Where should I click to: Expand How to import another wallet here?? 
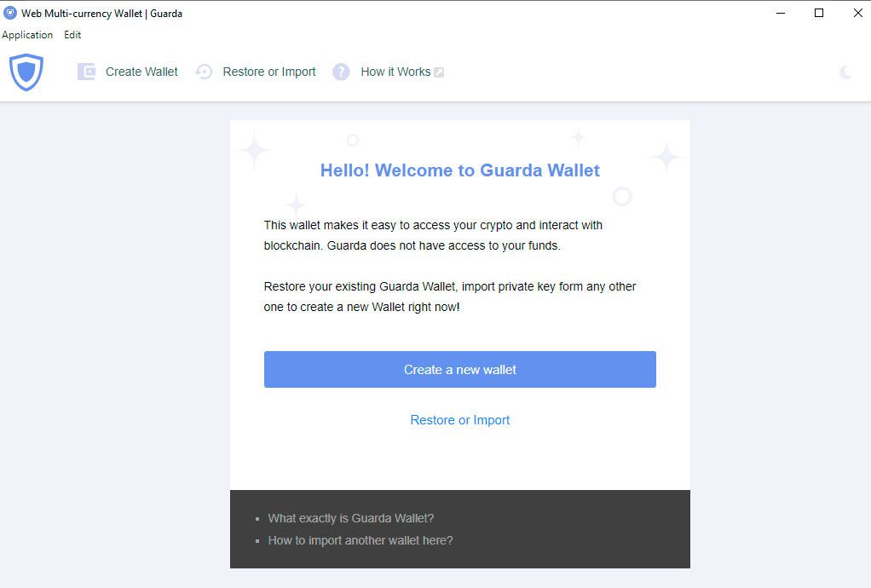[361, 540]
